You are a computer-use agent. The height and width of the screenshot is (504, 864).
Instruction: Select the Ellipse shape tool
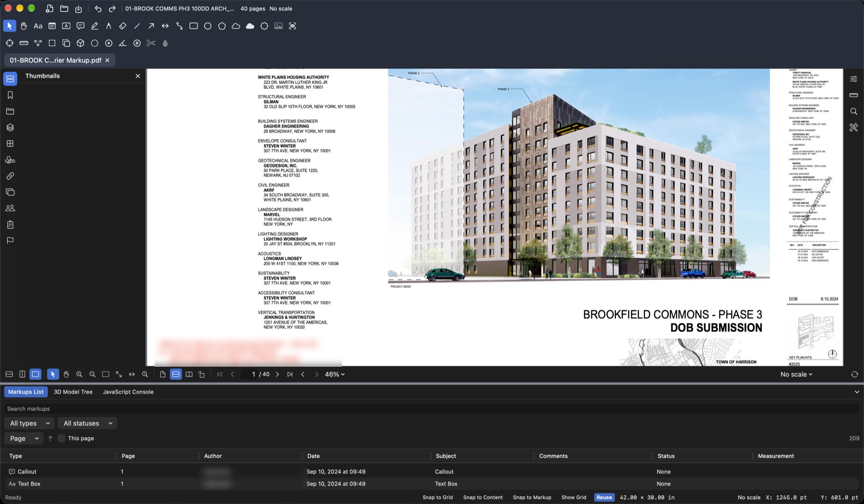click(208, 26)
